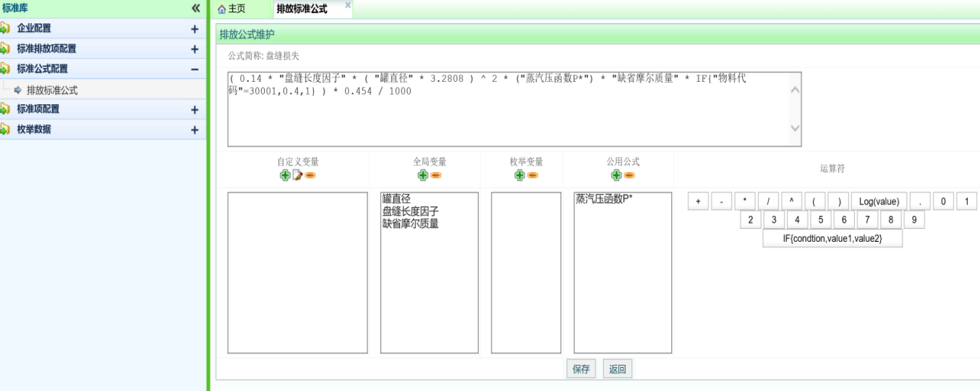Click the 标准项配置 section icon

click(5, 109)
